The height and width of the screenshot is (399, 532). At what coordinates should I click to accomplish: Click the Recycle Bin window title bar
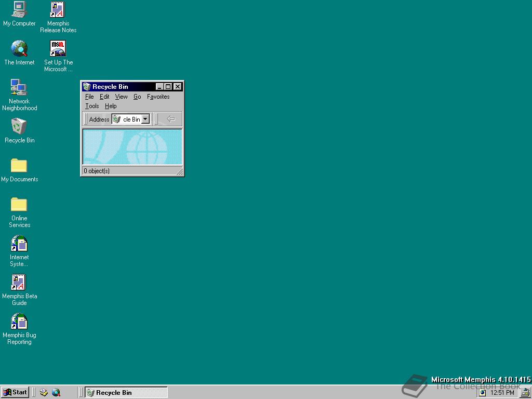point(132,87)
